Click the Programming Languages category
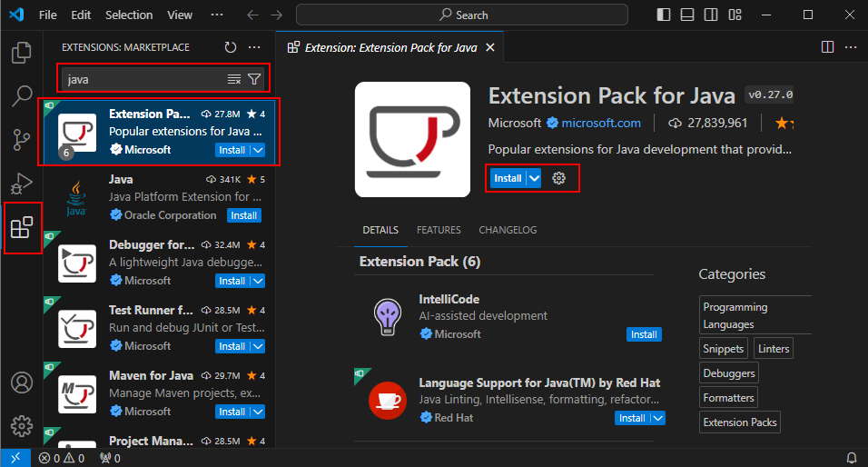868x467 pixels. (x=756, y=315)
